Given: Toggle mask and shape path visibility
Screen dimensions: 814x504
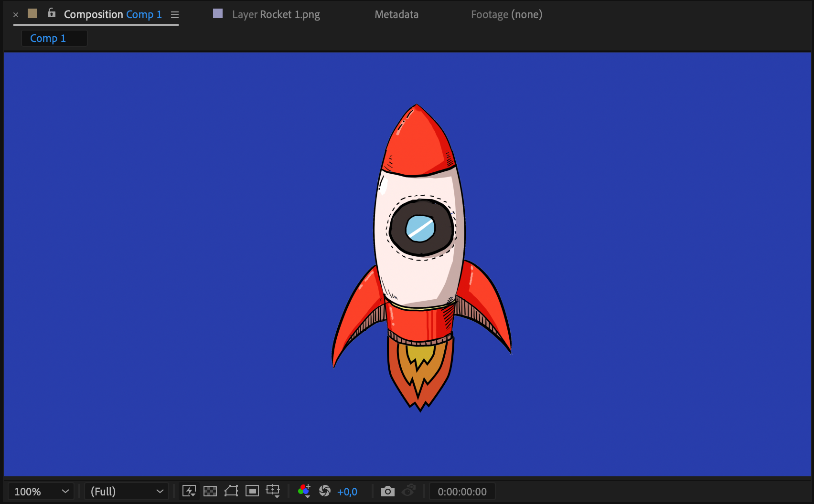Looking at the screenshot, I should pos(231,491).
